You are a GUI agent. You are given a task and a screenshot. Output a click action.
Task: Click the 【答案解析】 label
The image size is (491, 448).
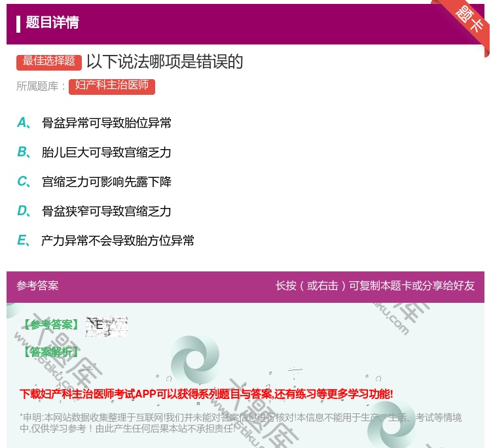[x=51, y=352]
